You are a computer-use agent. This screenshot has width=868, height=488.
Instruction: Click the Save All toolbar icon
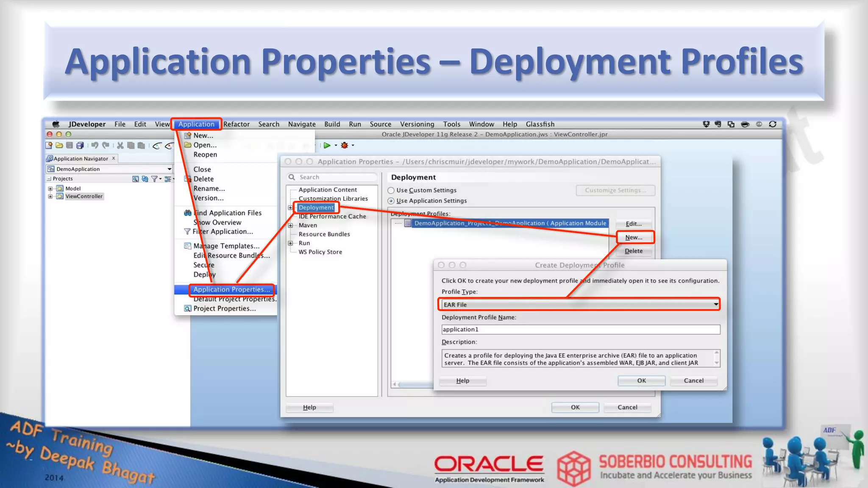pyautogui.click(x=80, y=145)
